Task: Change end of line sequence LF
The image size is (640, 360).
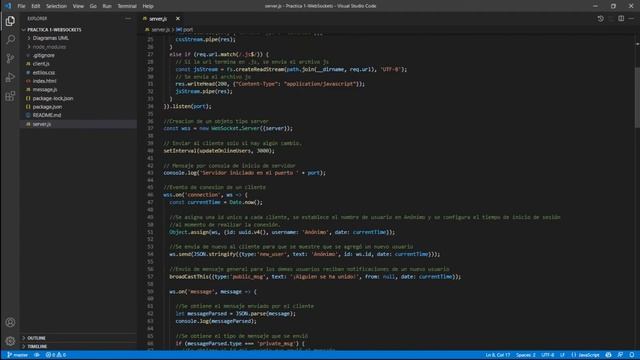Action: pos(562,355)
